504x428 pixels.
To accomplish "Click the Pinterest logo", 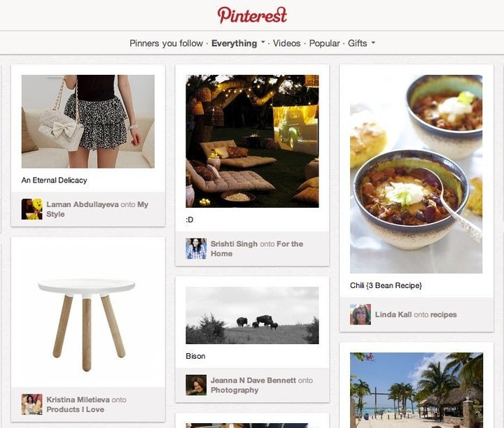I will [252, 15].
